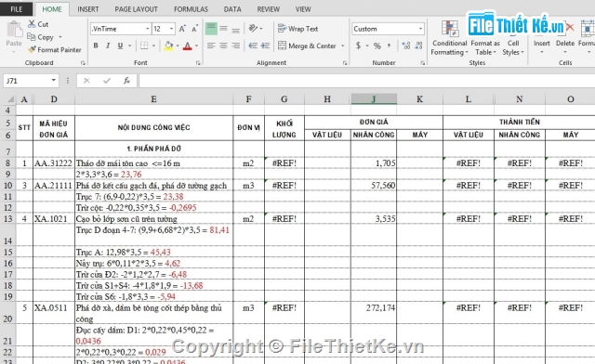
Task: Open the font size 12 dropdown
Action: point(171,29)
